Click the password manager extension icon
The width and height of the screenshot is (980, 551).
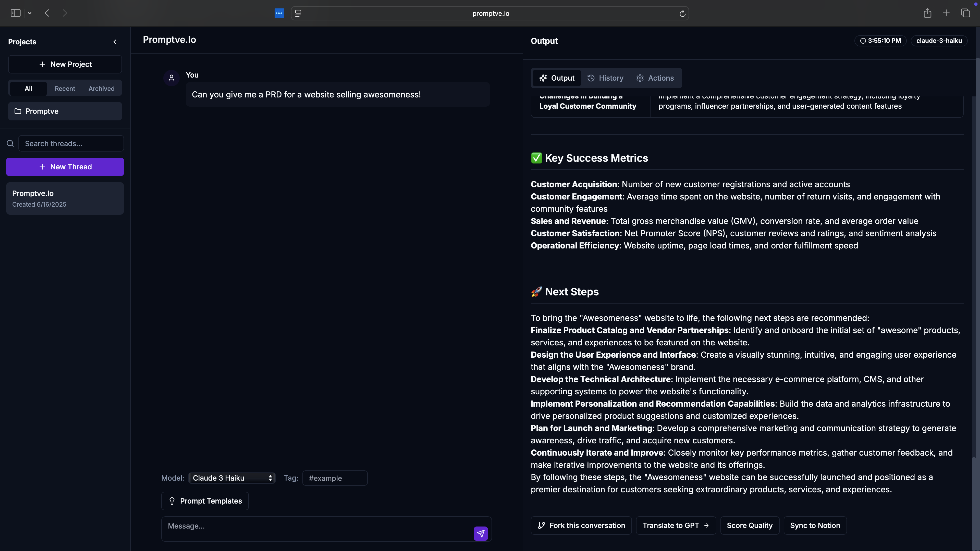pyautogui.click(x=279, y=13)
